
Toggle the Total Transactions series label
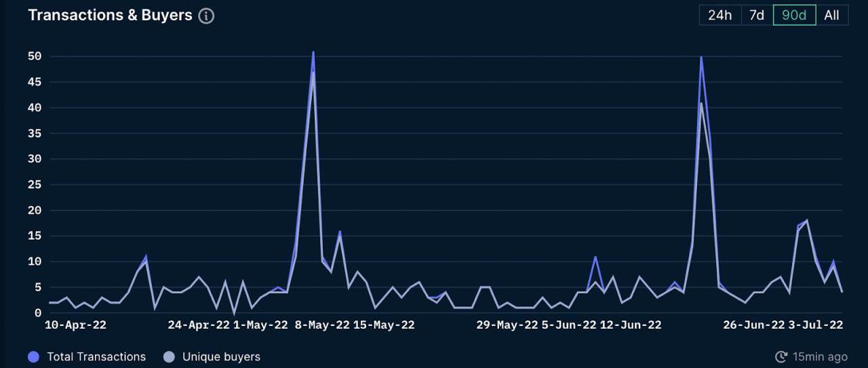[96, 356]
